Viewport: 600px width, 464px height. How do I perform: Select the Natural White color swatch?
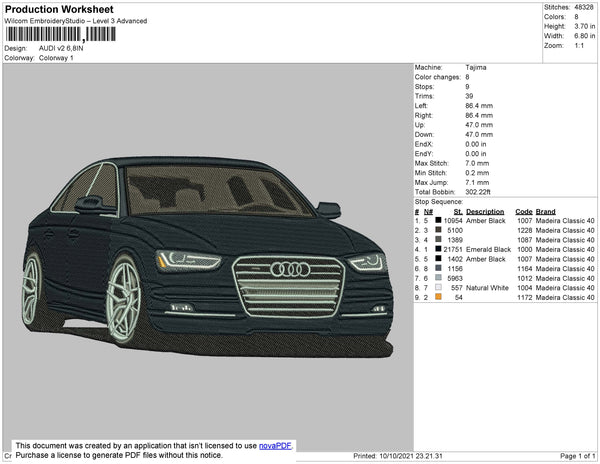(x=438, y=287)
